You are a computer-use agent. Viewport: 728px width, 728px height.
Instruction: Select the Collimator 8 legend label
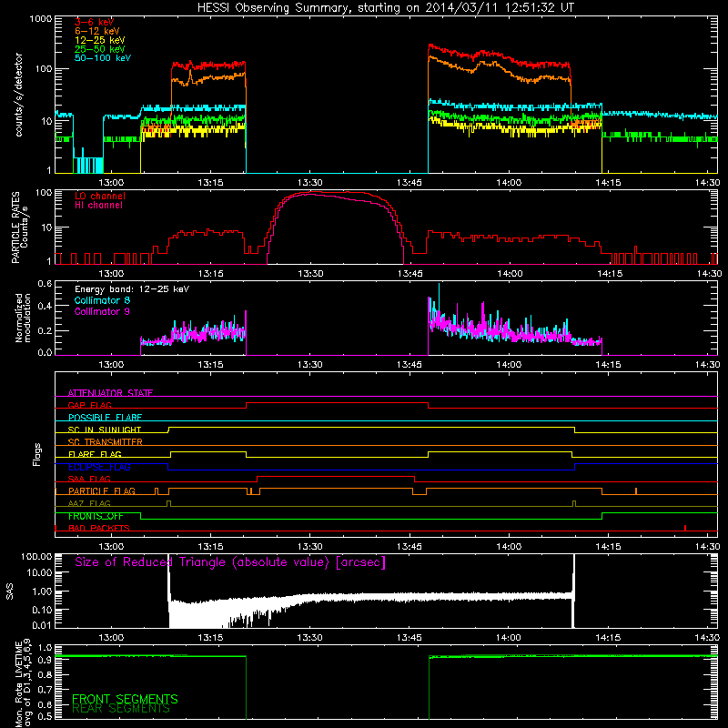tap(102, 300)
